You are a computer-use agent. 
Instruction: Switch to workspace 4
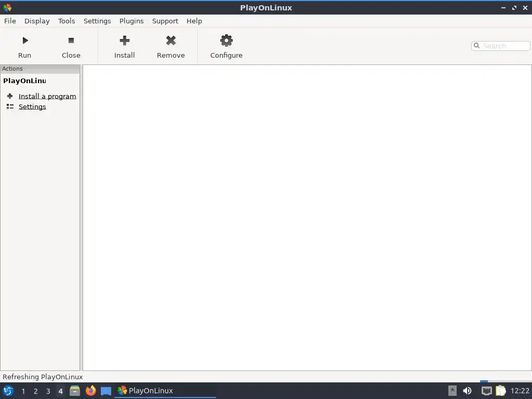click(x=61, y=391)
